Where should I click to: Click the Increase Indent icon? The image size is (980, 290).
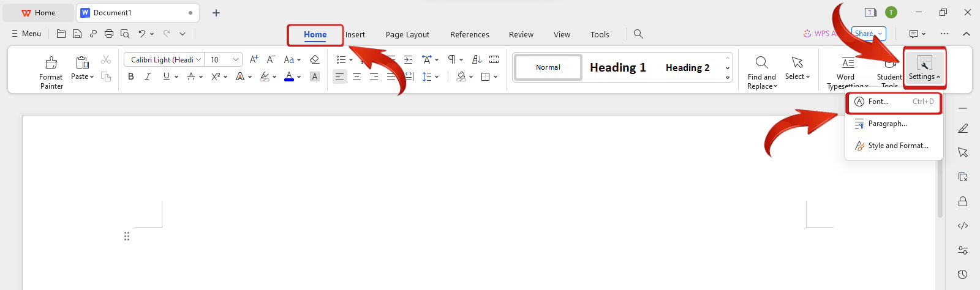click(408, 59)
